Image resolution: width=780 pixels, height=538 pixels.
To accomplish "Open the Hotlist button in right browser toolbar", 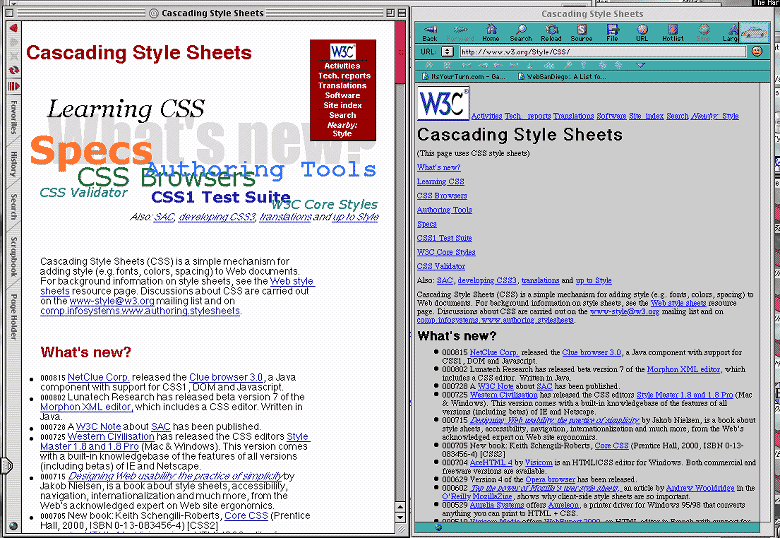I will 673,33.
